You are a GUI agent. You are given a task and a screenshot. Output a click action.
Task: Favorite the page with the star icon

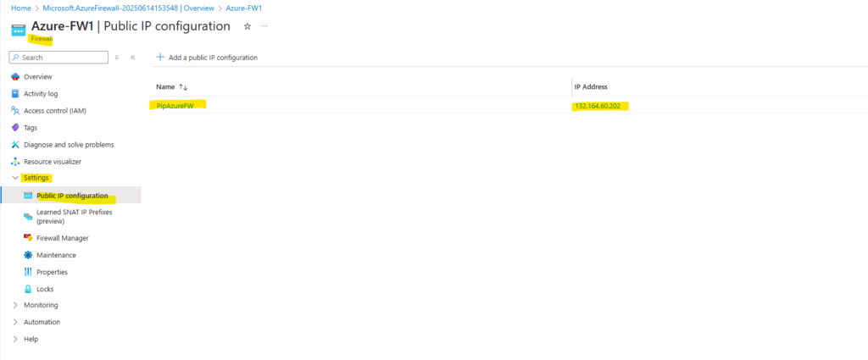click(248, 26)
